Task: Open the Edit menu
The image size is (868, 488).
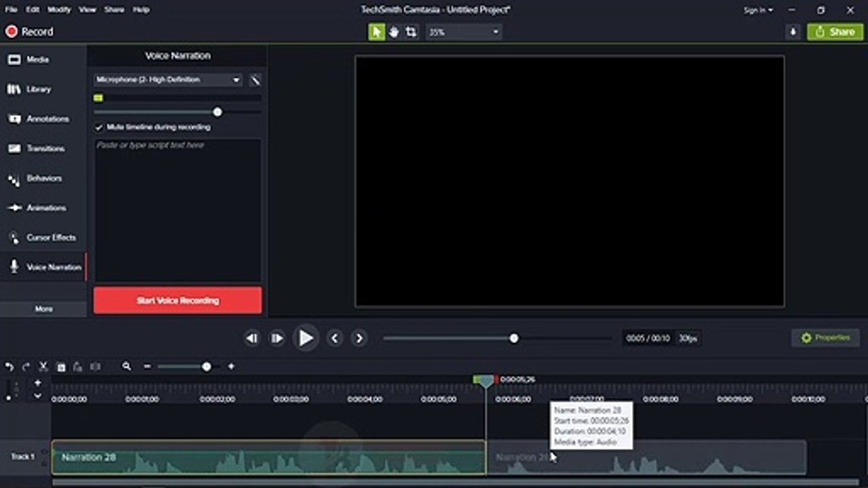Action: tap(33, 9)
